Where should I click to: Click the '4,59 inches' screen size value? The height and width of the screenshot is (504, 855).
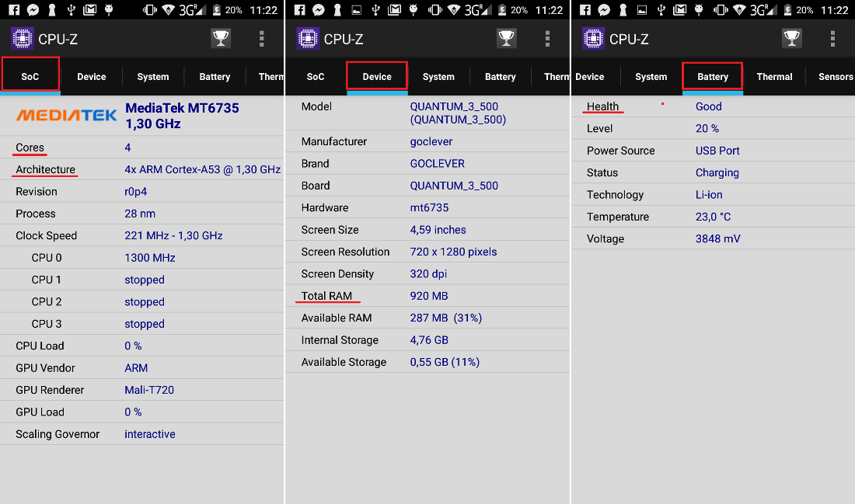pos(438,229)
